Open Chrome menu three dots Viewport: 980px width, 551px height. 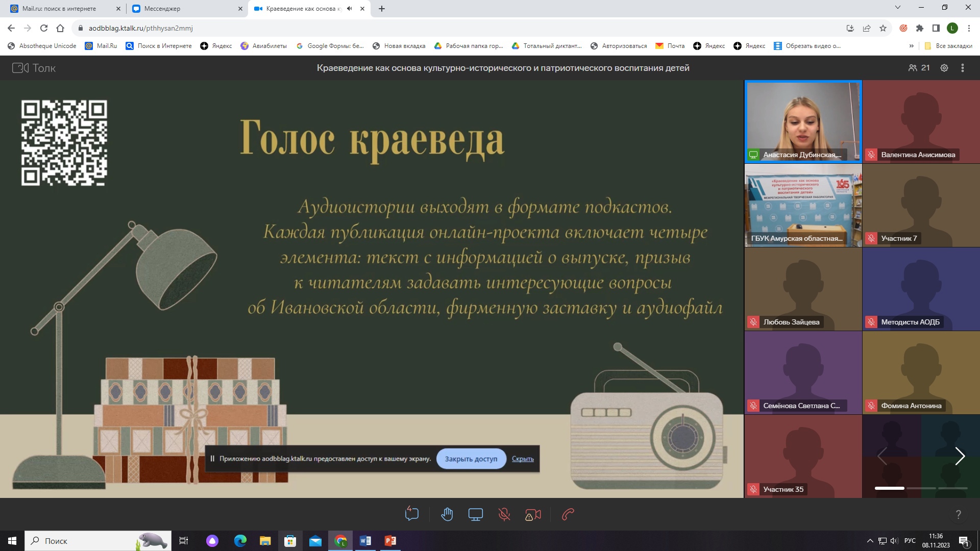click(x=969, y=28)
